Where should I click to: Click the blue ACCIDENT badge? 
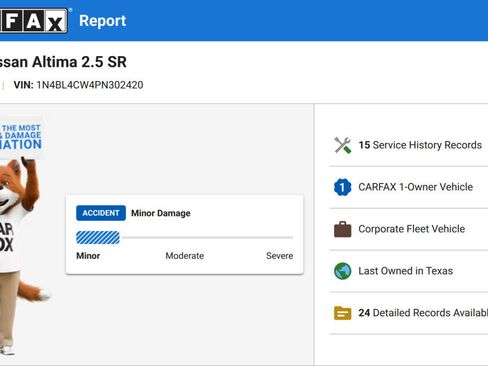(x=101, y=213)
